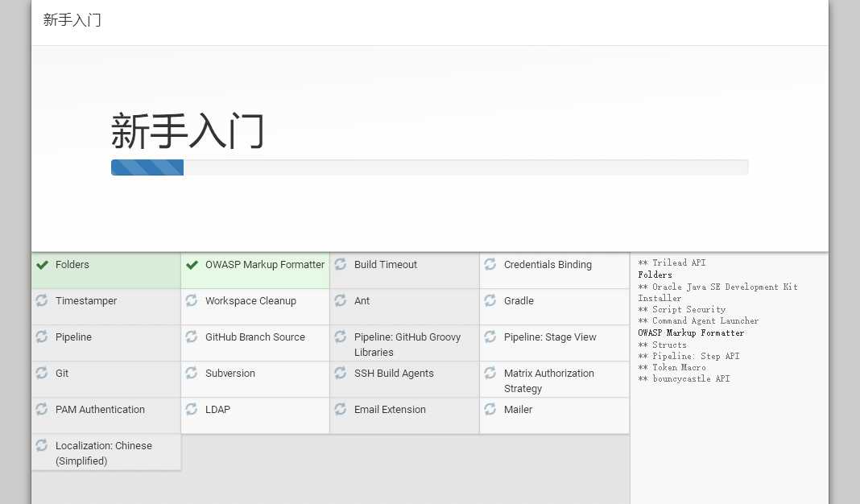
Task: Click the green checkmark beside Folders
Action: coord(43,265)
